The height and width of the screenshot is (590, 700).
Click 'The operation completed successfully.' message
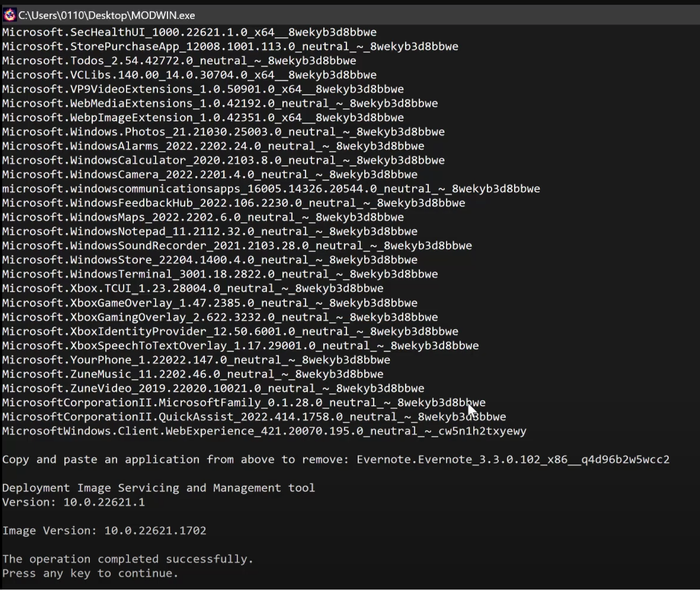coord(128,559)
